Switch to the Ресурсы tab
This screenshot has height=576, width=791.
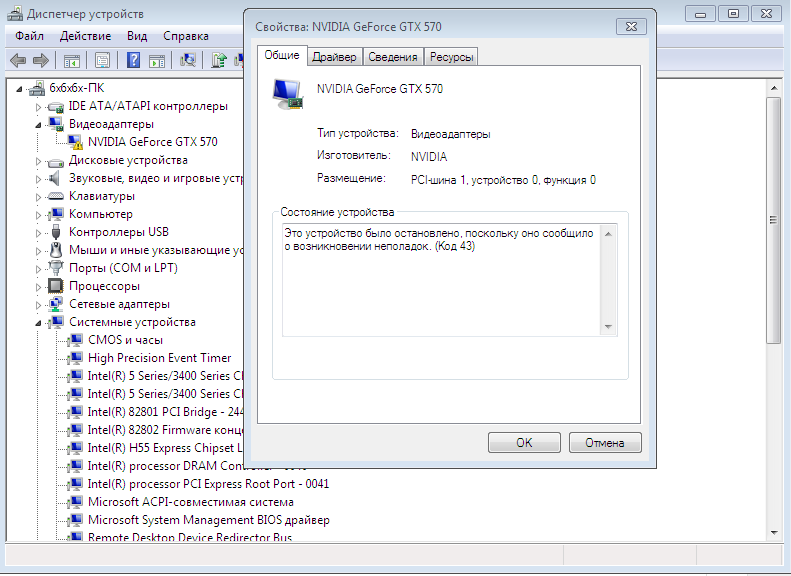451,57
